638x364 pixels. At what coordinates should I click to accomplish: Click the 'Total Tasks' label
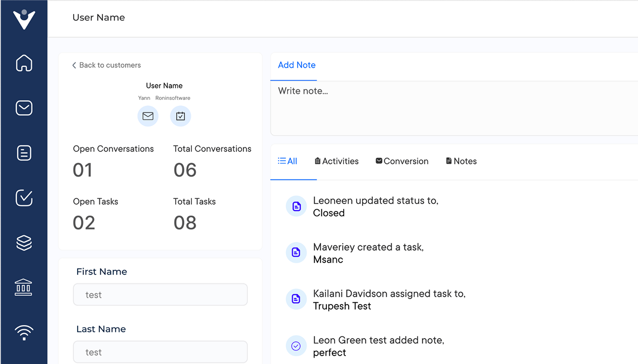pyautogui.click(x=194, y=201)
